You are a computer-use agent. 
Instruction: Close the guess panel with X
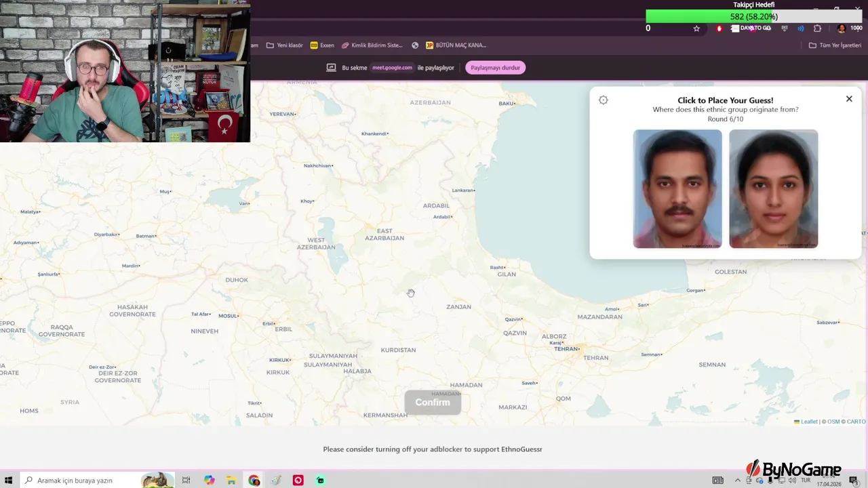[849, 99]
